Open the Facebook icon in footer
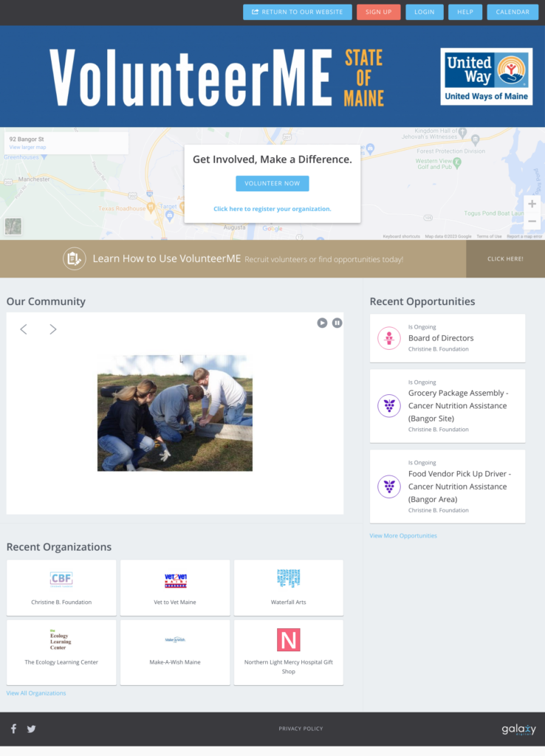The image size is (545, 756). (13, 729)
